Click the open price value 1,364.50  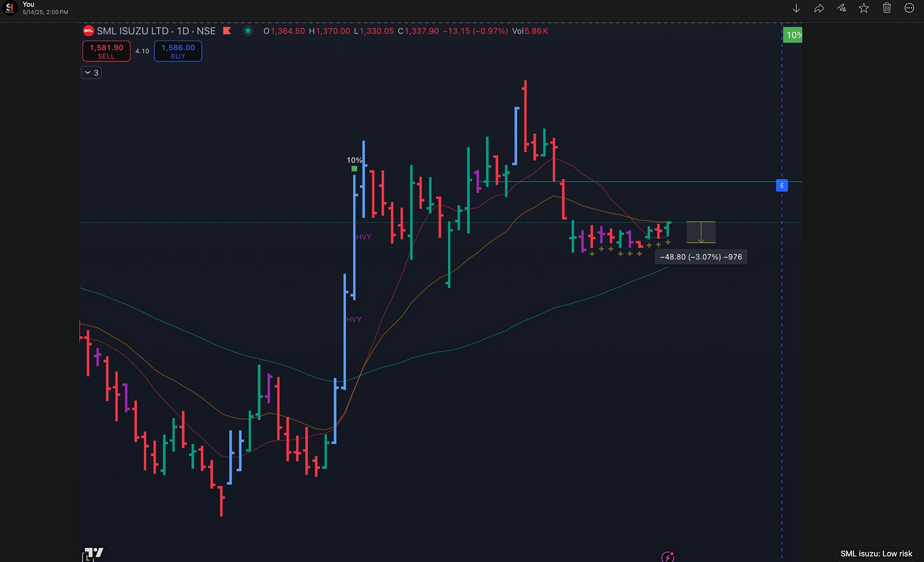click(x=287, y=30)
